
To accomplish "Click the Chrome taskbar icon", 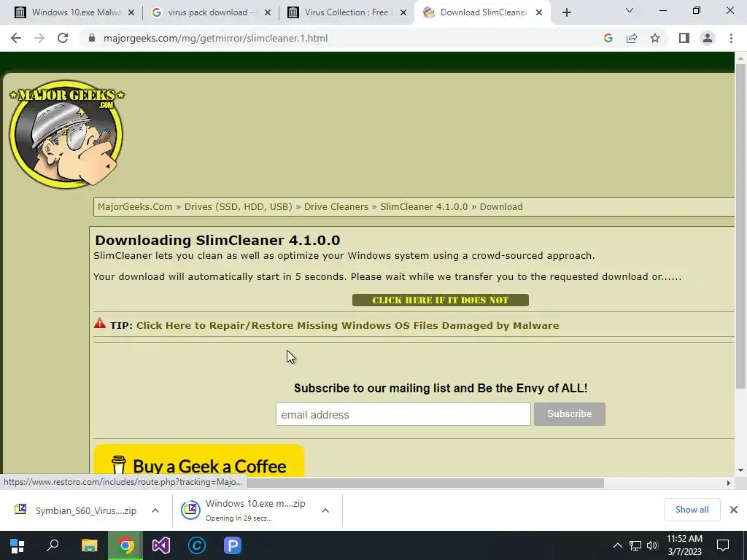I will (x=125, y=545).
